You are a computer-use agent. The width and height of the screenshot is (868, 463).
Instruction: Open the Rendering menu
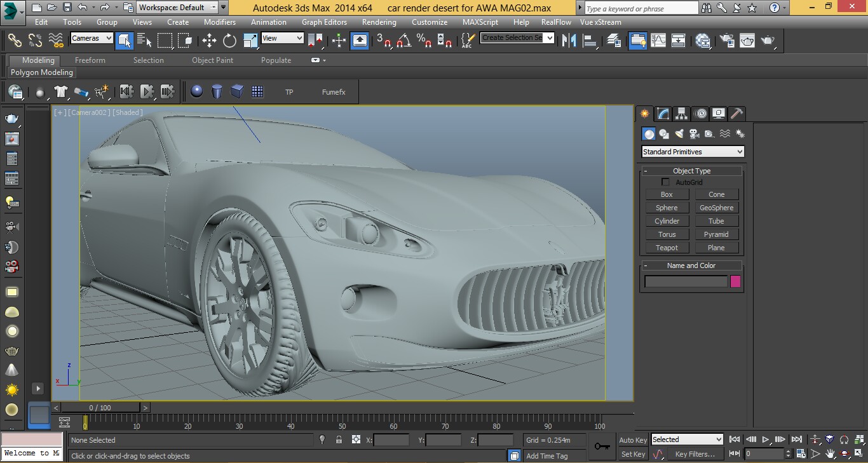tap(379, 22)
